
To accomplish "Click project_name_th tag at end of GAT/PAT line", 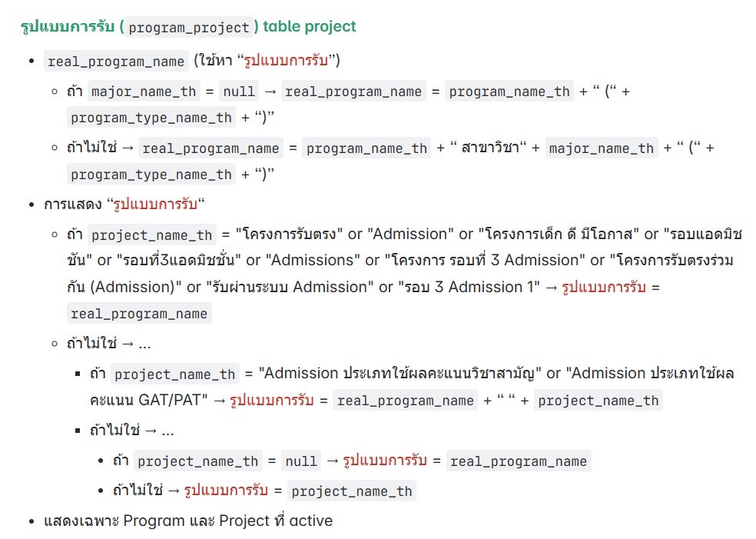I will click(x=598, y=401).
